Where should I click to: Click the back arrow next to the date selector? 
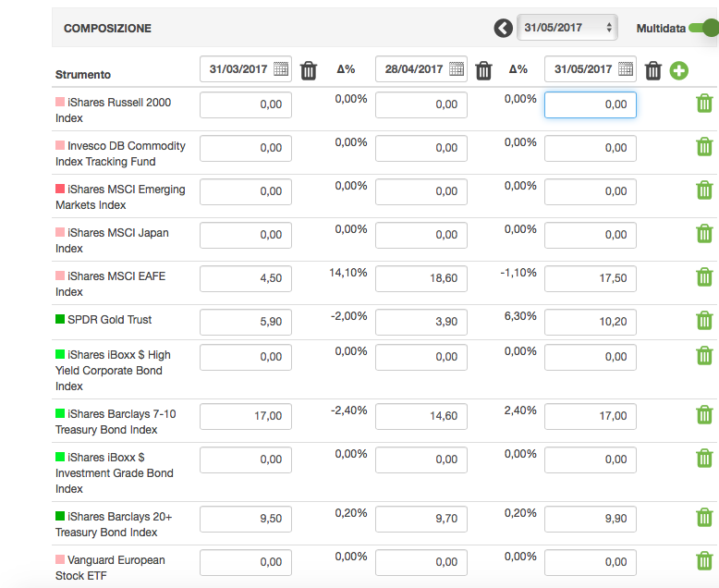(x=503, y=29)
